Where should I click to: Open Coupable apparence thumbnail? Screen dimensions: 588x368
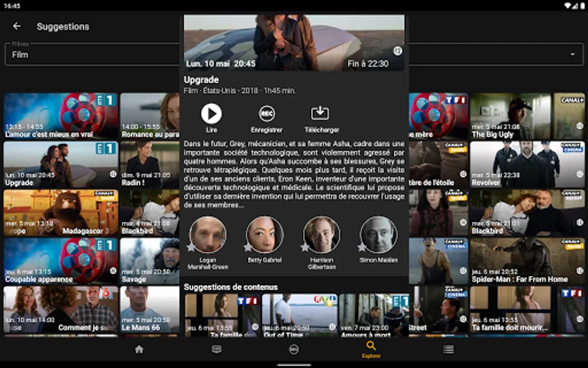(x=61, y=261)
